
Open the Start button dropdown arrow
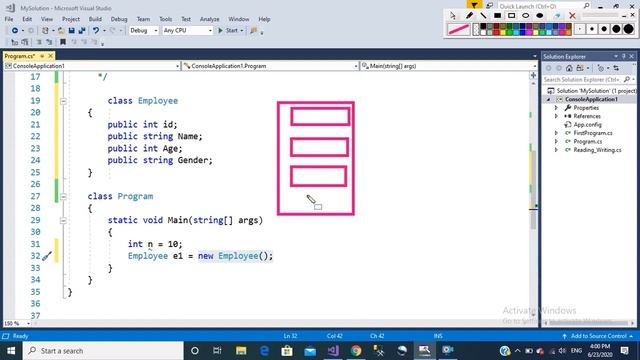(242, 31)
